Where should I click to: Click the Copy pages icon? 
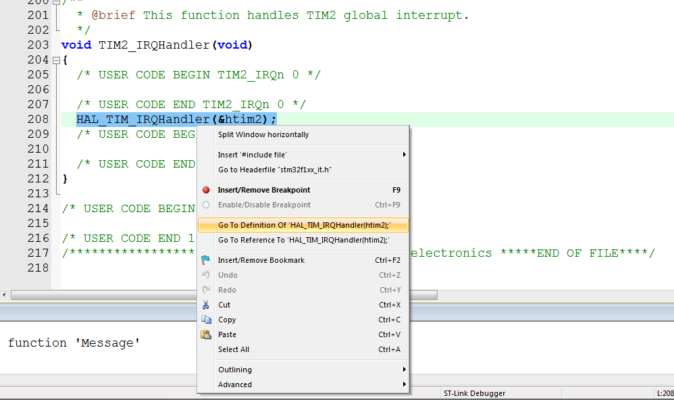[206, 320]
